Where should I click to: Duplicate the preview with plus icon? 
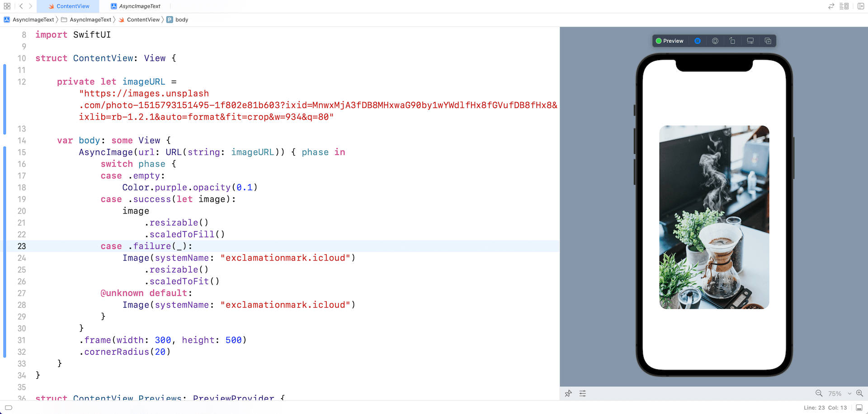[x=768, y=41]
